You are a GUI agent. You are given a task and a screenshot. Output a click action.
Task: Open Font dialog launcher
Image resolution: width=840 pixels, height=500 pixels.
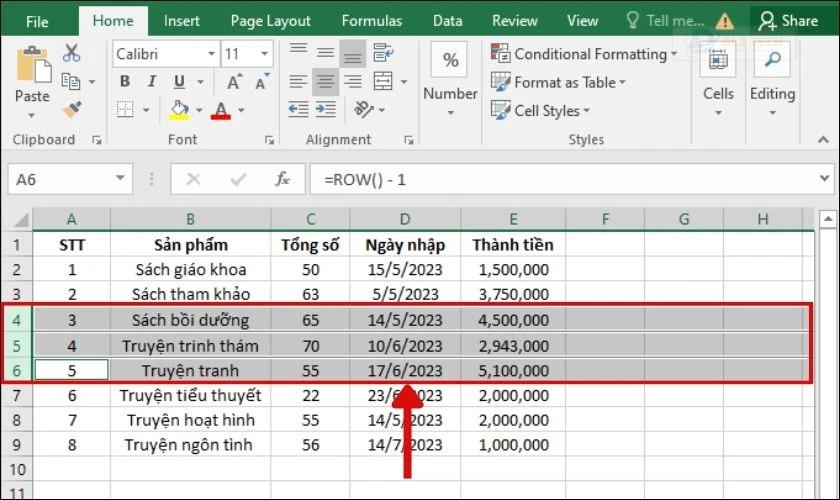pos(269,140)
